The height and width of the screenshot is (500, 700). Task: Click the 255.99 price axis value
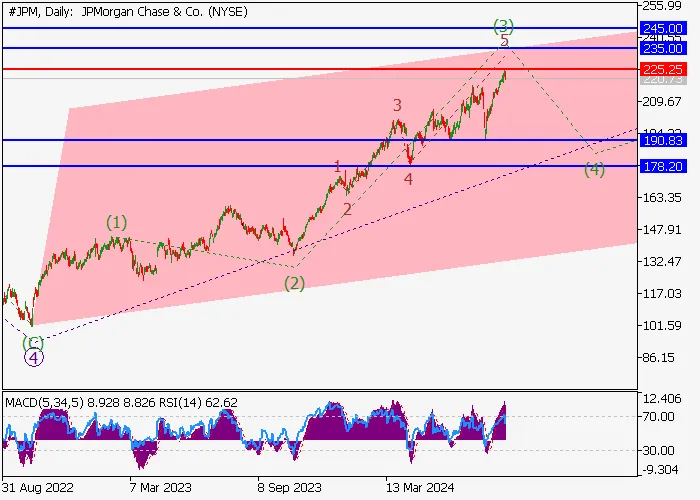click(x=662, y=5)
